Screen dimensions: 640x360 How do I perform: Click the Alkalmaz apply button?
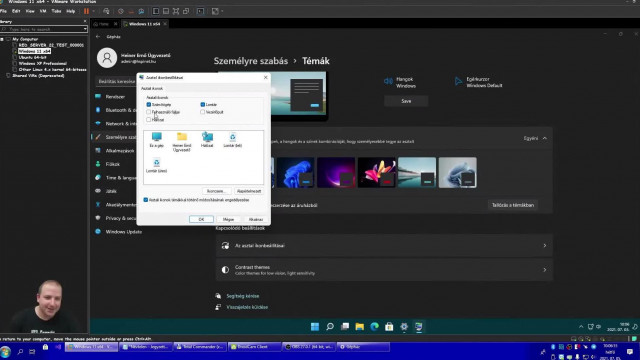(256, 219)
